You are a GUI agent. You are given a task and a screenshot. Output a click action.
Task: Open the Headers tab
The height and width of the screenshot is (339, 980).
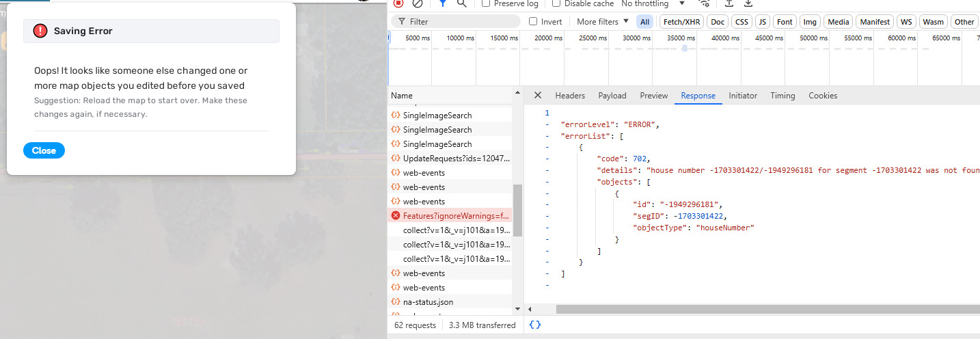[570, 96]
